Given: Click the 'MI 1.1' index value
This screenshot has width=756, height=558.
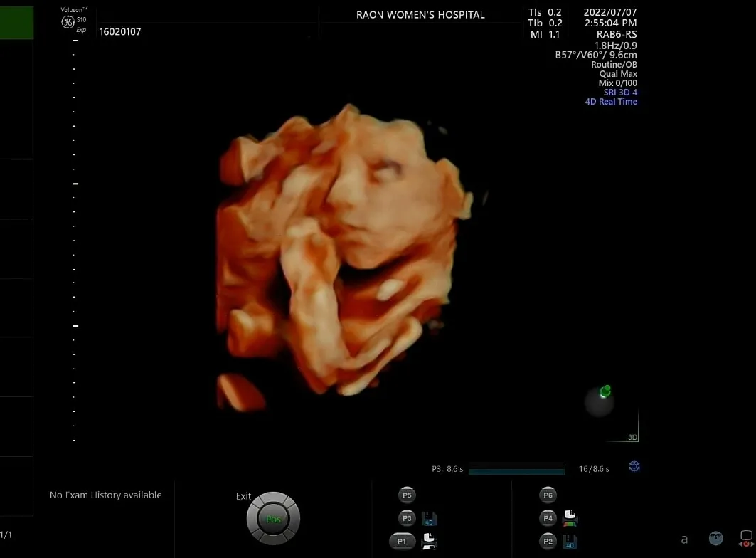Looking at the screenshot, I should (x=545, y=34).
